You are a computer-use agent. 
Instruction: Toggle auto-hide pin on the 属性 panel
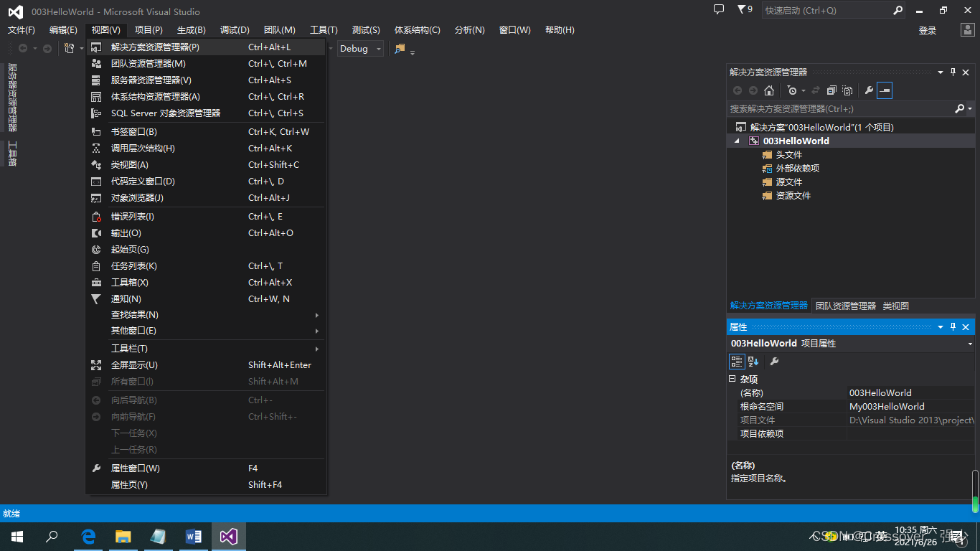click(x=953, y=326)
